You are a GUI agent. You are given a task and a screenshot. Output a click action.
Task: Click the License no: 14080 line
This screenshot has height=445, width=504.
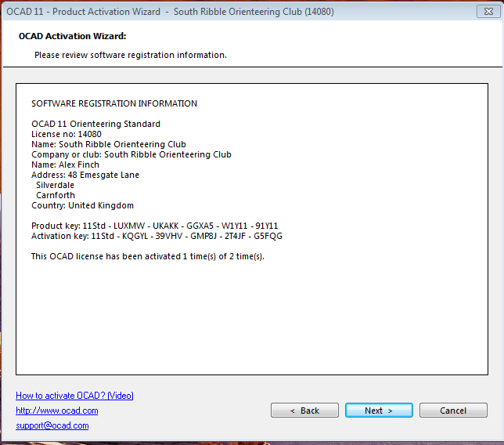tap(67, 134)
